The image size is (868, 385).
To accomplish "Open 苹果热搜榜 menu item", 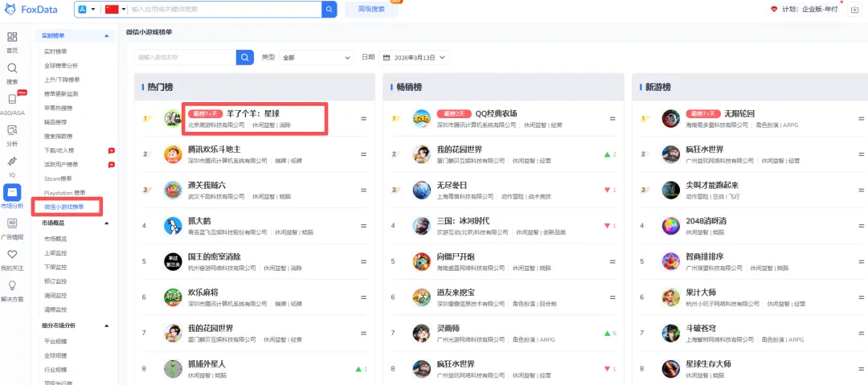I will click(x=58, y=108).
